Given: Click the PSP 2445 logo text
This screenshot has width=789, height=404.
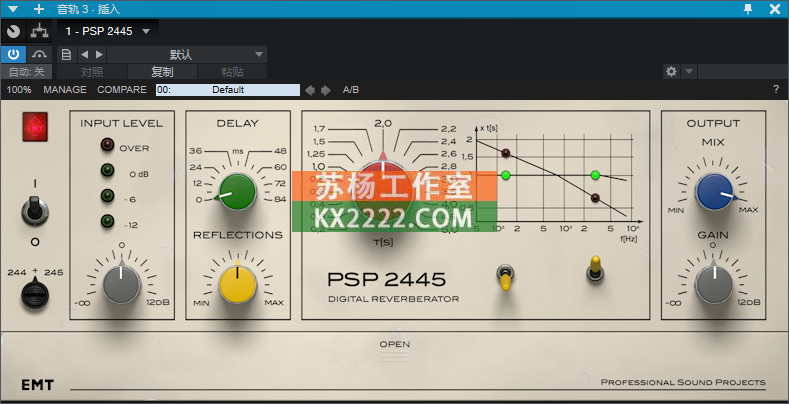Looking at the screenshot, I should [386, 279].
